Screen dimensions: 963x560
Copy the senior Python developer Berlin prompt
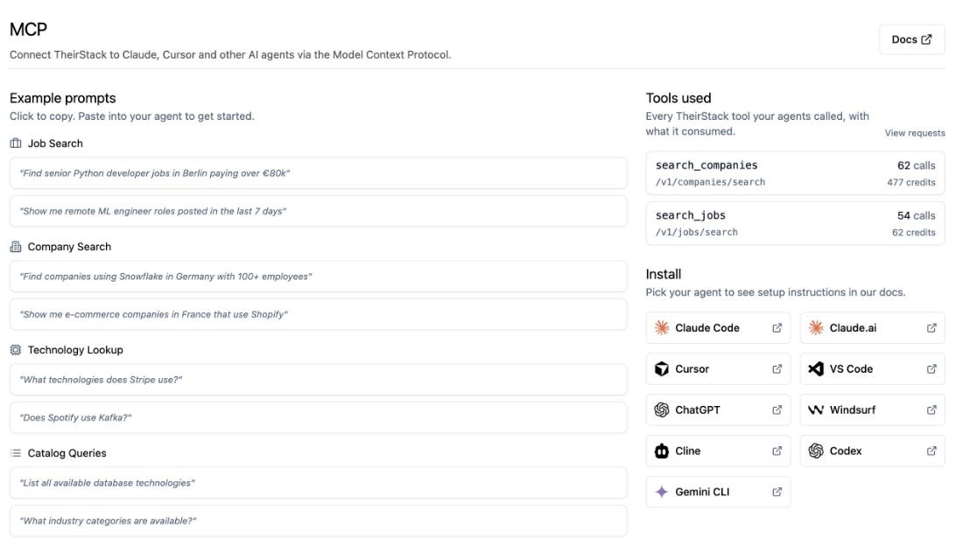click(318, 173)
